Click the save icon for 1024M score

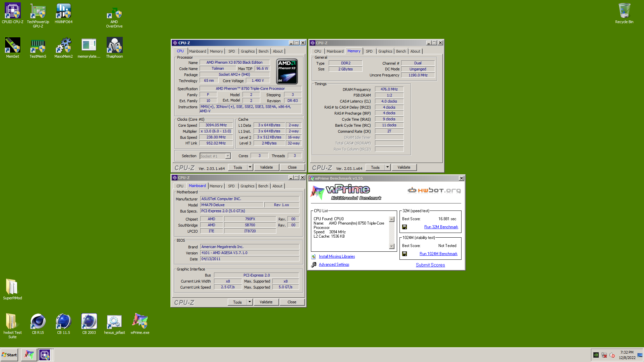point(405,254)
